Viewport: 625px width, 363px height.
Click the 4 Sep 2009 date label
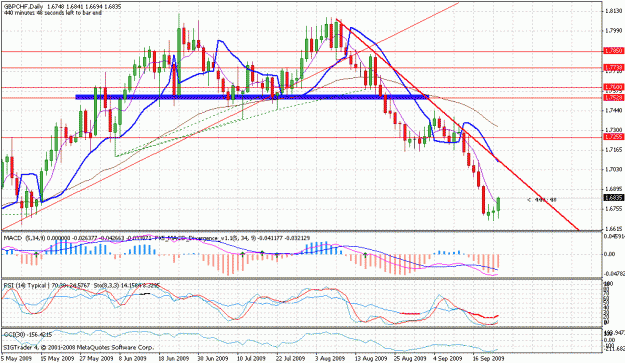pos(448,358)
